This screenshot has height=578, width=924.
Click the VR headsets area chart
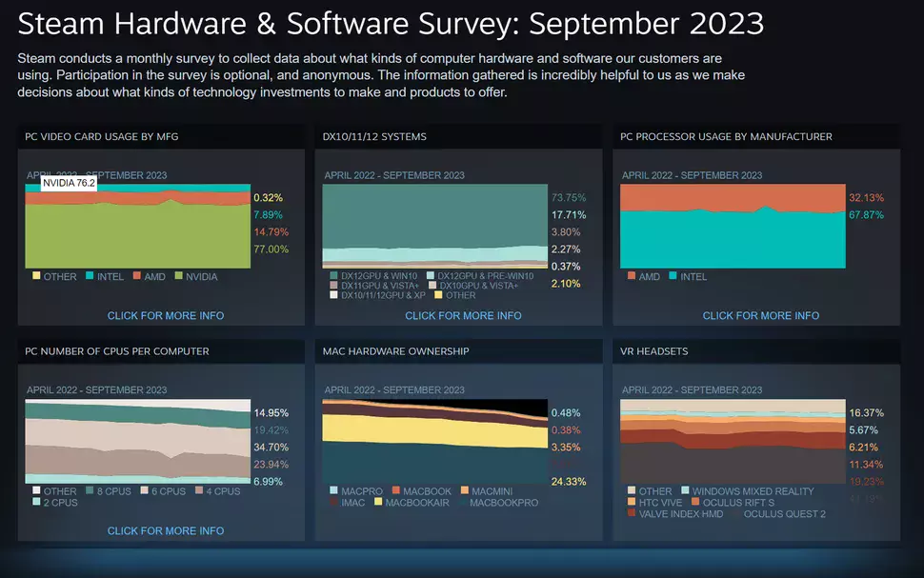click(733, 441)
